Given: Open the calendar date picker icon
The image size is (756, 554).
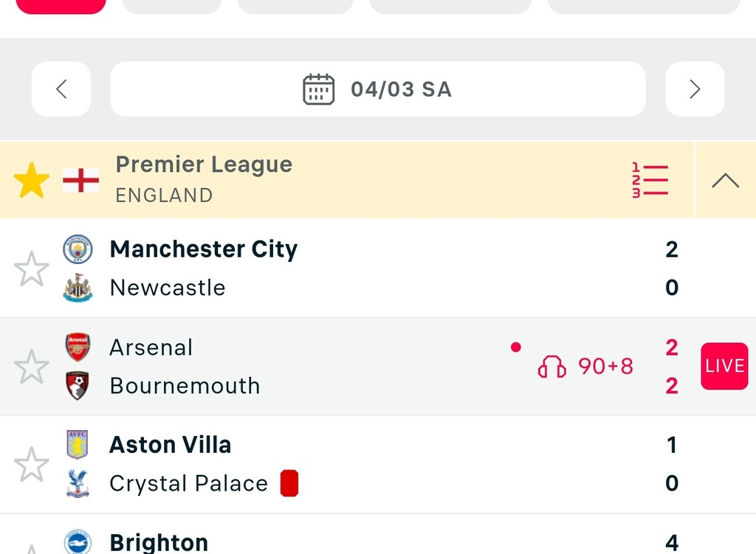Looking at the screenshot, I should [x=319, y=89].
